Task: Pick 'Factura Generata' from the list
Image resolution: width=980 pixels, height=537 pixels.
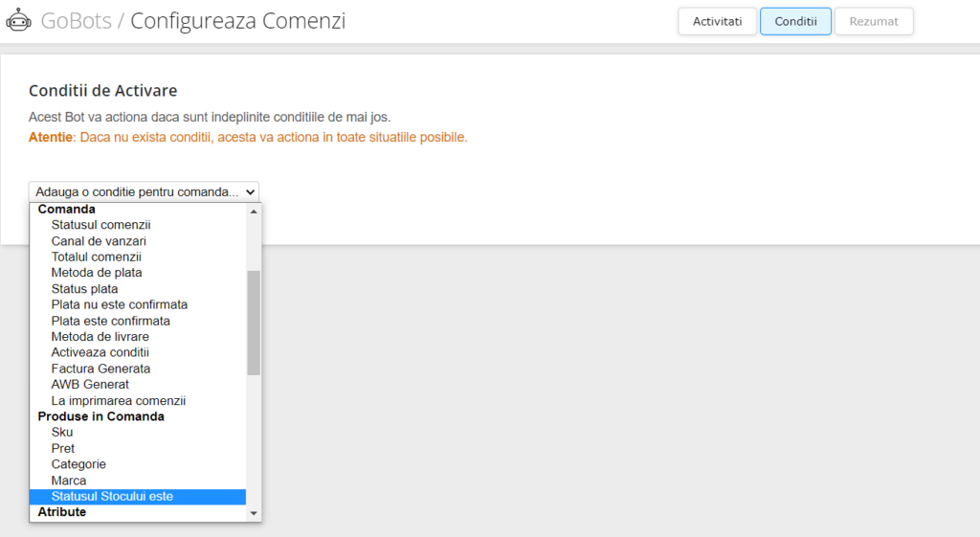Action: coord(100,369)
